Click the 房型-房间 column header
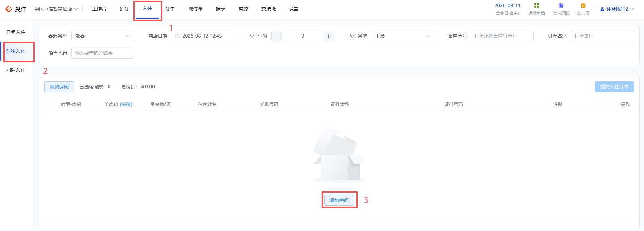Viewport: 644px width, 231px height. click(x=71, y=104)
